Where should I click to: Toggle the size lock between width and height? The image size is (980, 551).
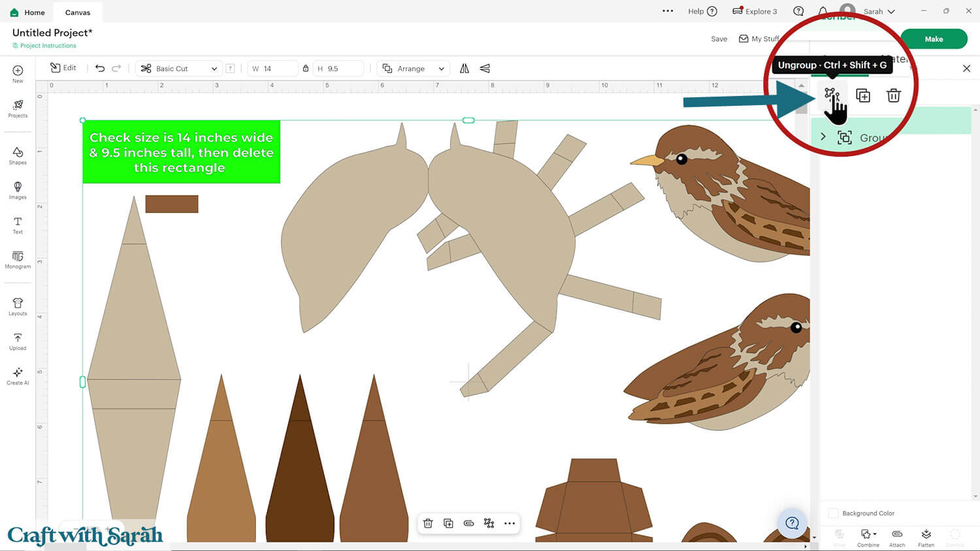point(306,69)
